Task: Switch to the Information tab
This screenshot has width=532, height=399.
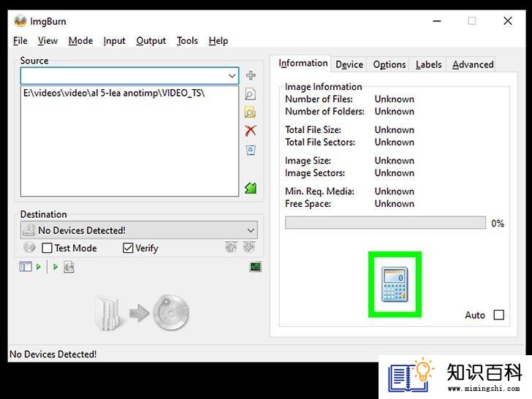Action: pyautogui.click(x=303, y=64)
